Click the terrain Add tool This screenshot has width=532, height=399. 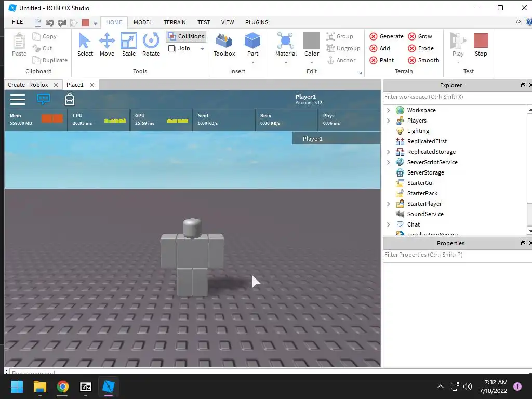(380, 48)
